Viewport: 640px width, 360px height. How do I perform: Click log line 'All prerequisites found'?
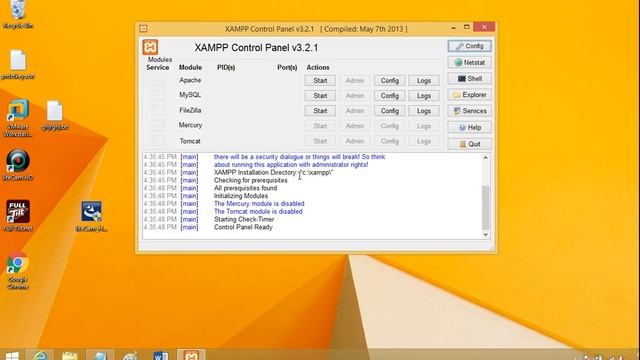pyautogui.click(x=245, y=188)
